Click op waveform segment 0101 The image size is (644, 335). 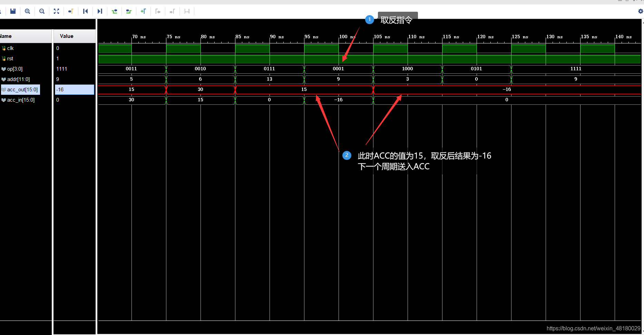click(x=477, y=69)
